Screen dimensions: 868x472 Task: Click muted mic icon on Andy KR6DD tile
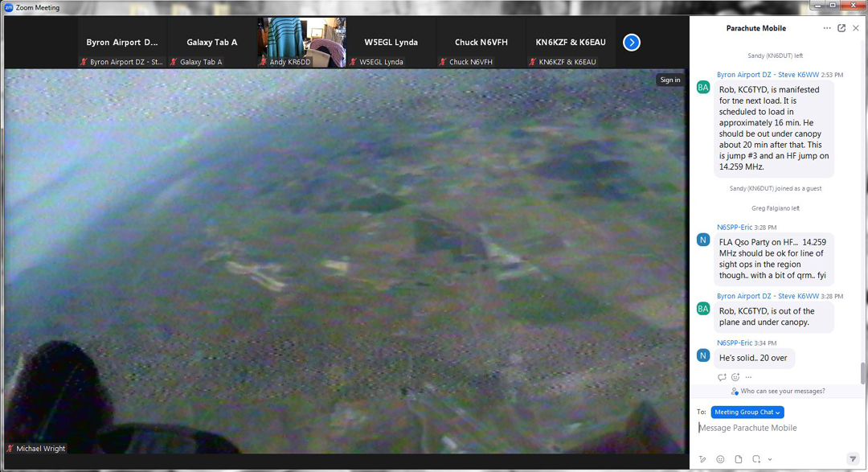click(264, 62)
